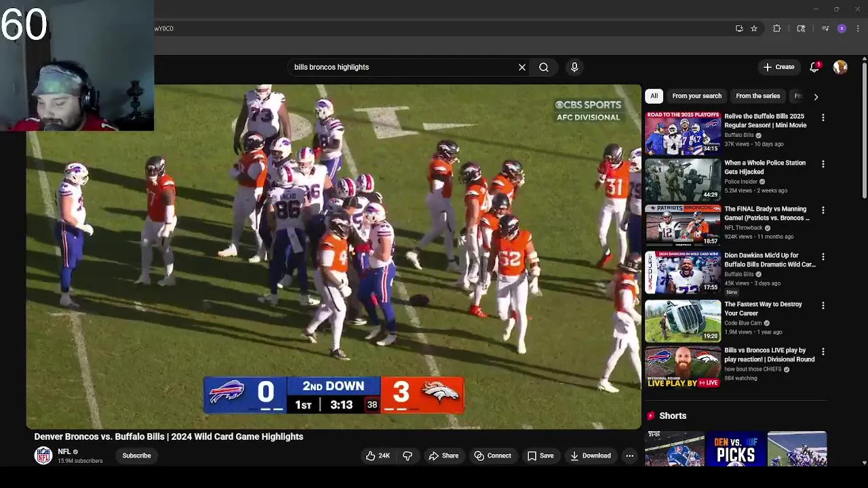Open options for FINAL Brady vs Manning video
The width and height of the screenshot is (868, 488).
[x=823, y=210]
